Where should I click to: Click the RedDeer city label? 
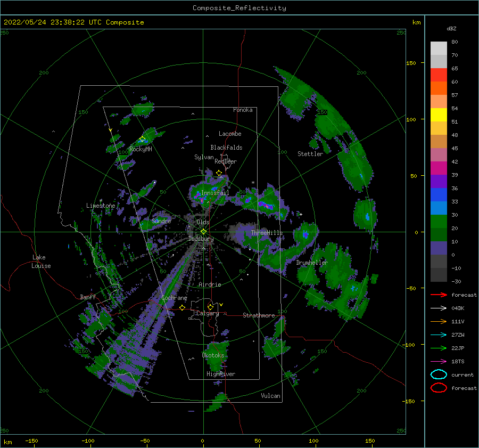(x=226, y=161)
